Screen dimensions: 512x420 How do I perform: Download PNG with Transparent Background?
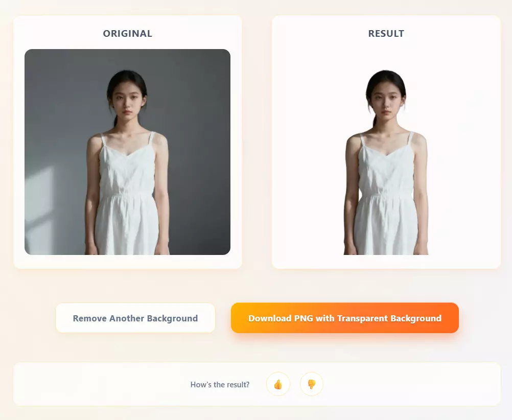(x=345, y=318)
